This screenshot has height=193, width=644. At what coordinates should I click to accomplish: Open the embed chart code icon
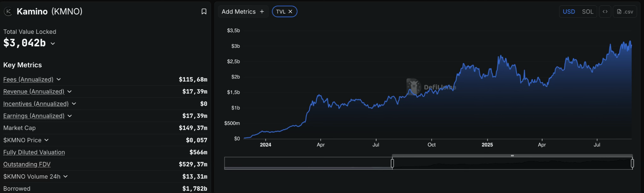point(605,12)
